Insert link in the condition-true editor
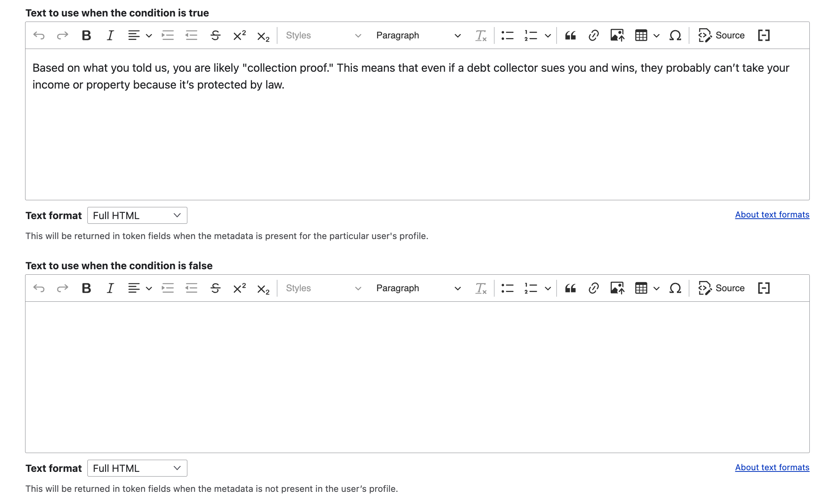 pyautogui.click(x=594, y=36)
